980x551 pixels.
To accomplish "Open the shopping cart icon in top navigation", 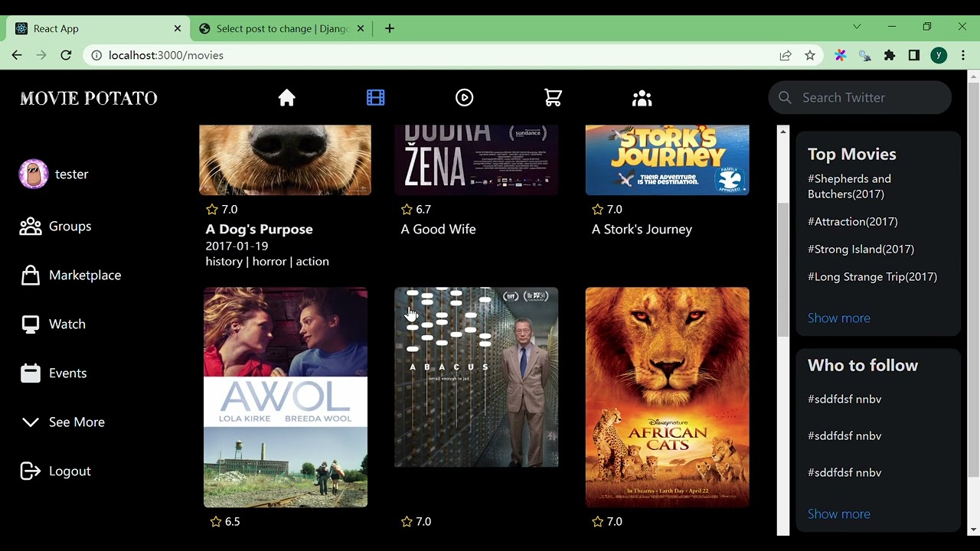I will 553,98.
